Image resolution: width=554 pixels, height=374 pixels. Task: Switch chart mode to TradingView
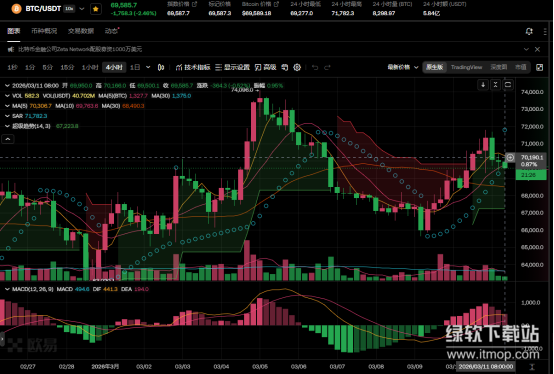(466, 67)
